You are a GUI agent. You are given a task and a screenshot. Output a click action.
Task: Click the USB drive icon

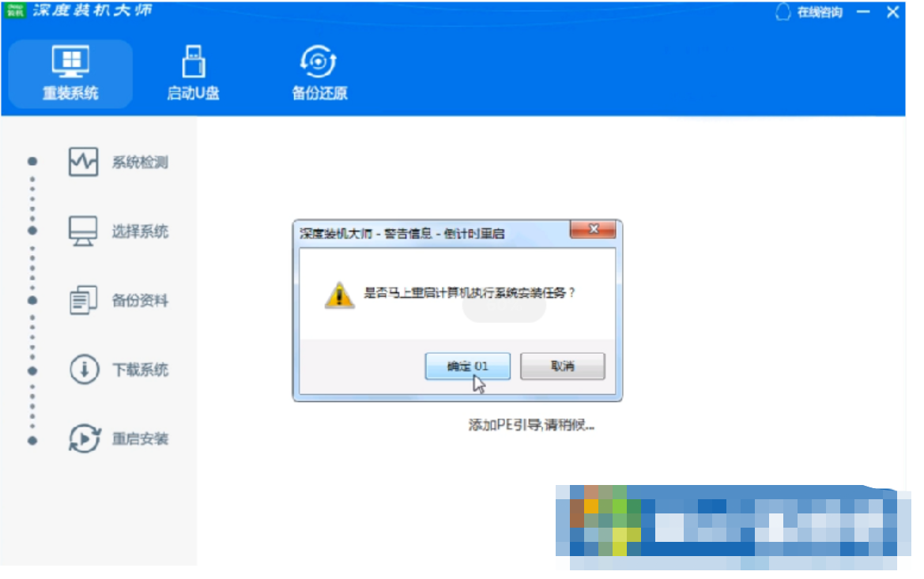coord(194,62)
